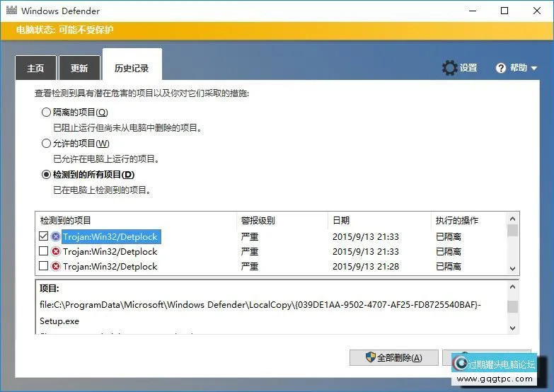
Task: Switch to the 主页 tab
Action: [35, 68]
